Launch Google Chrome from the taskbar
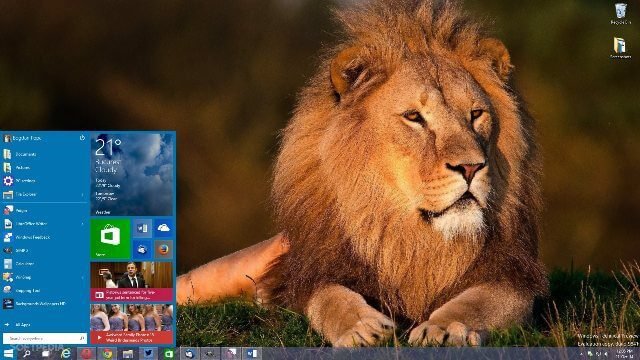Viewport: 640px width, 360px height. (107, 353)
